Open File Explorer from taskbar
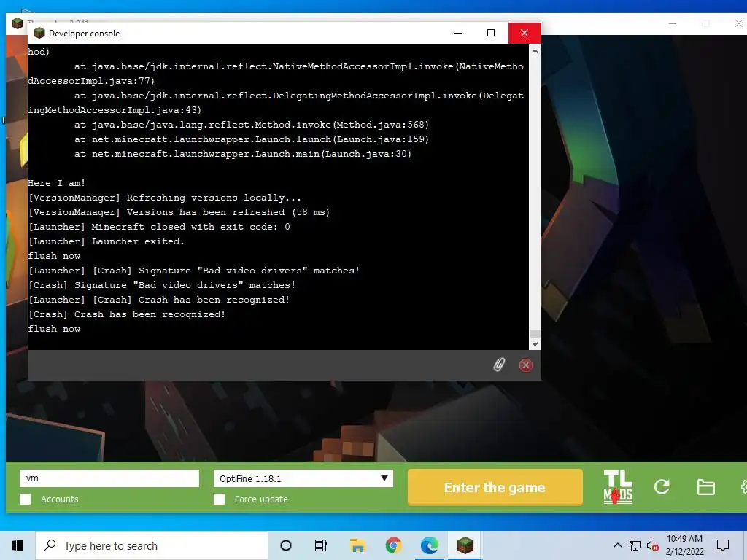This screenshot has height=560, width=747. pyautogui.click(x=357, y=545)
